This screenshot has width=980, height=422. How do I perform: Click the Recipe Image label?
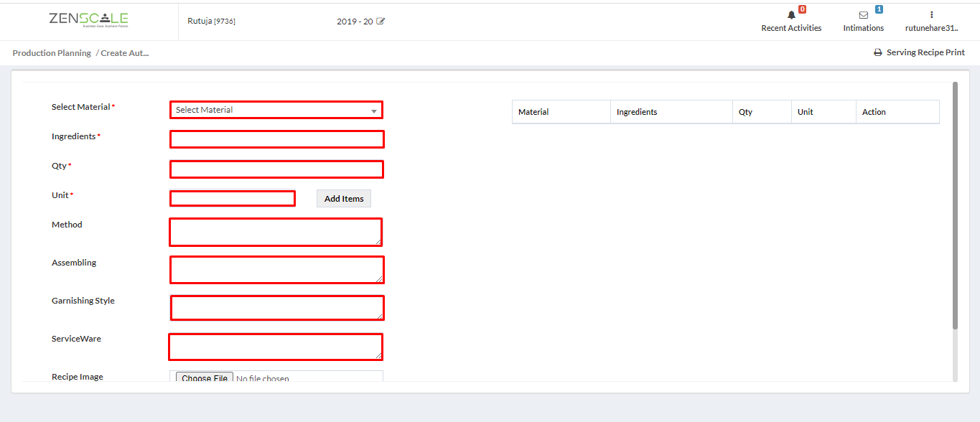click(x=78, y=377)
